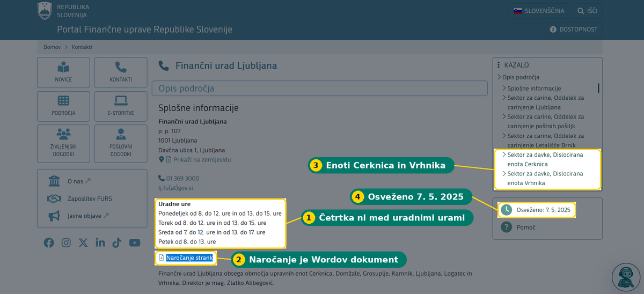Open the Področja grid tile
This screenshot has height=294, width=644.
pyautogui.click(x=63, y=106)
